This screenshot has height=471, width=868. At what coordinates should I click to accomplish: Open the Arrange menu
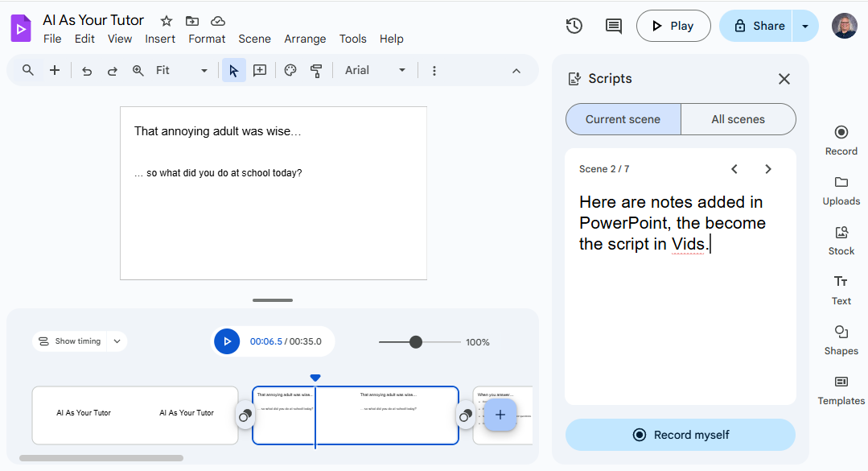[x=305, y=39]
